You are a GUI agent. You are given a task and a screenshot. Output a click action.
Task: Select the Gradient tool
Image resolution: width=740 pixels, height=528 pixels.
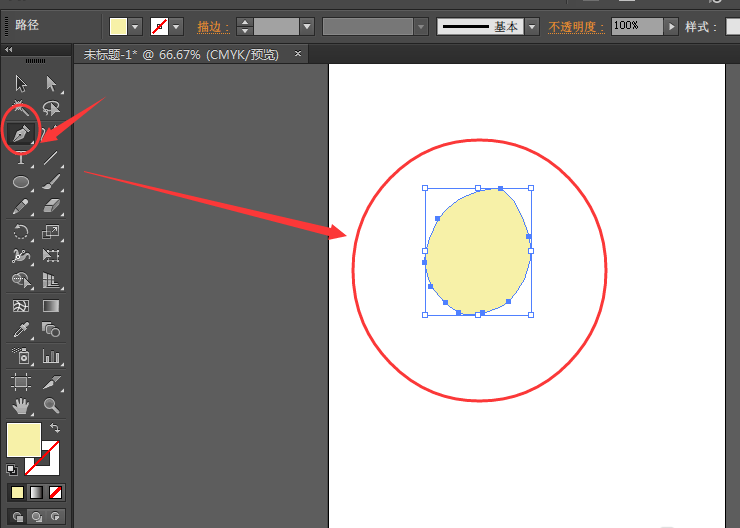point(51,306)
